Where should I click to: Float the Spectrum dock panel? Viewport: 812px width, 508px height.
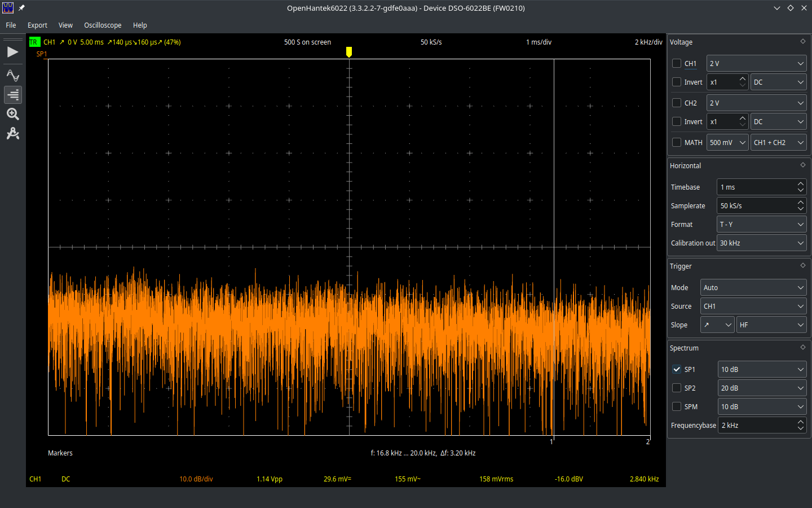(802, 348)
